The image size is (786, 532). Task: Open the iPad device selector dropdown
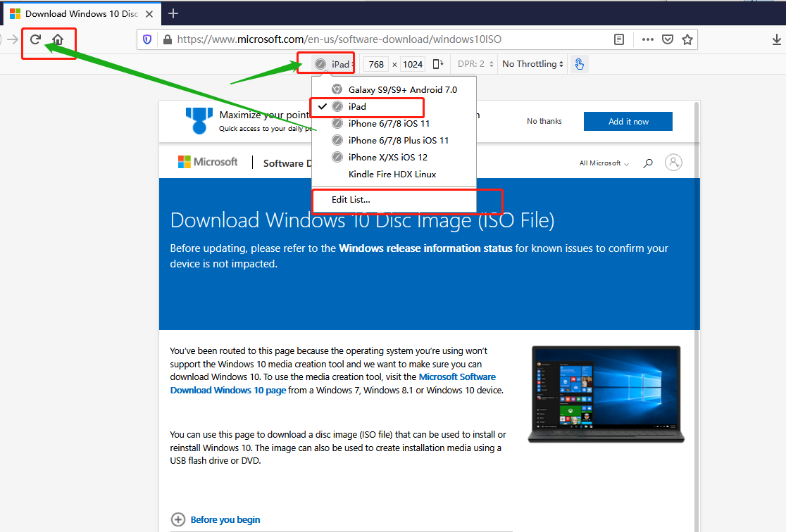pos(334,64)
